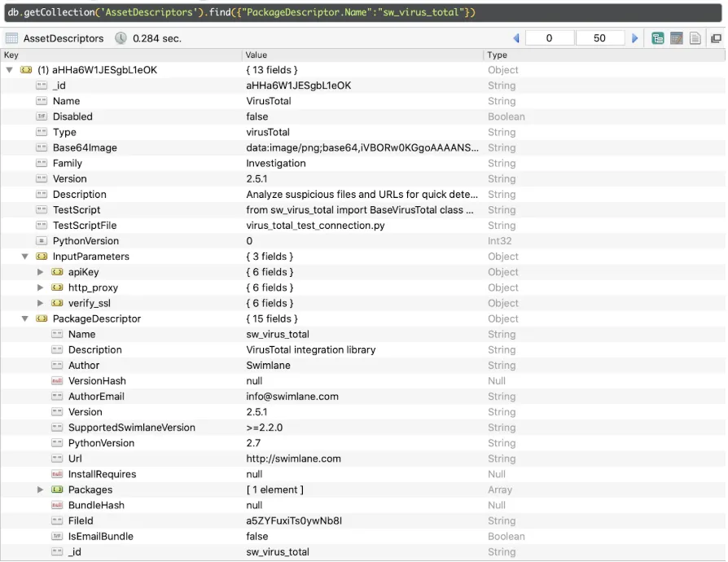The height and width of the screenshot is (562, 728).
Task: Select the value 2.7
Action: [253, 443]
